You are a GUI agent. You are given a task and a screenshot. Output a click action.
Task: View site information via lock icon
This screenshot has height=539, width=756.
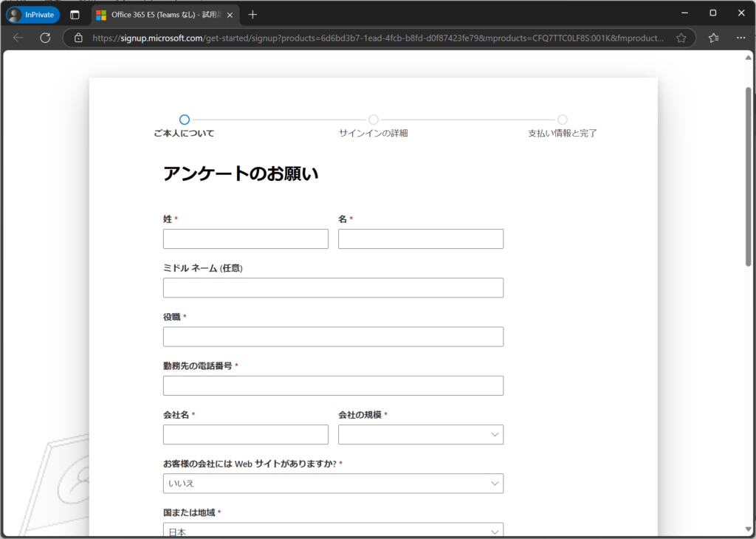pyautogui.click(x=79, y=38)
